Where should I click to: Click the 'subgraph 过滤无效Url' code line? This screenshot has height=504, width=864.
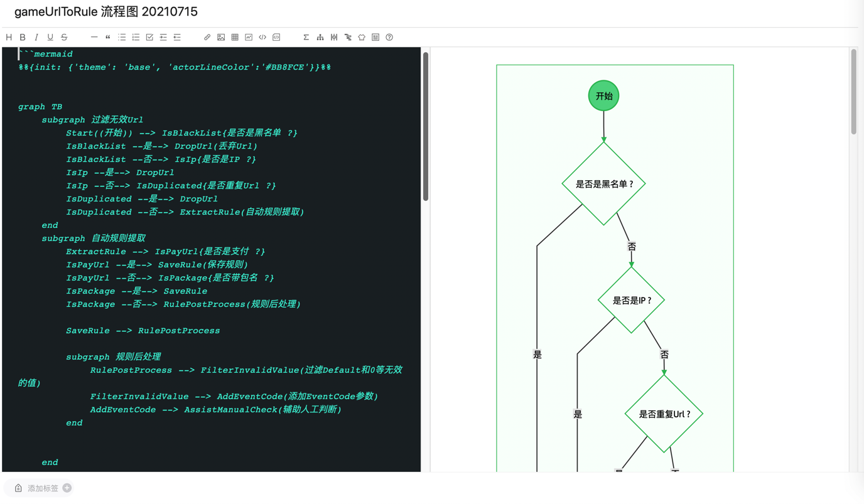(92, 120)
